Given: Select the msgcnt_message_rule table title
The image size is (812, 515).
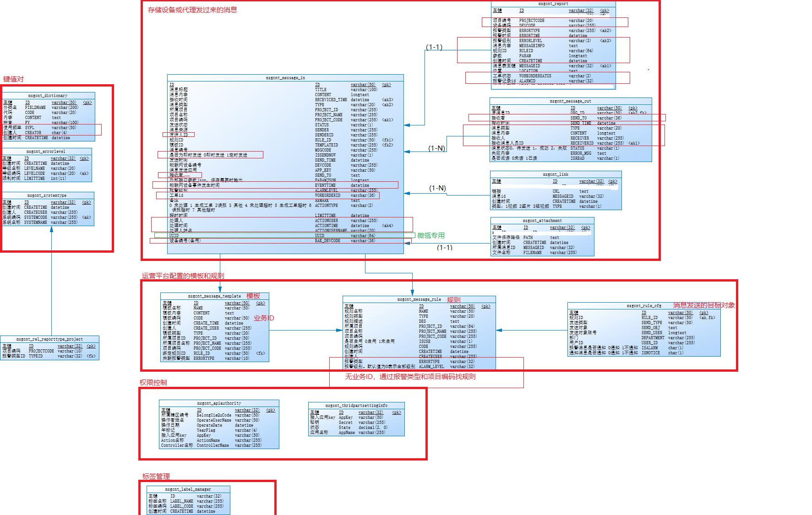Looking at the screenshot, I should (419, 299).
